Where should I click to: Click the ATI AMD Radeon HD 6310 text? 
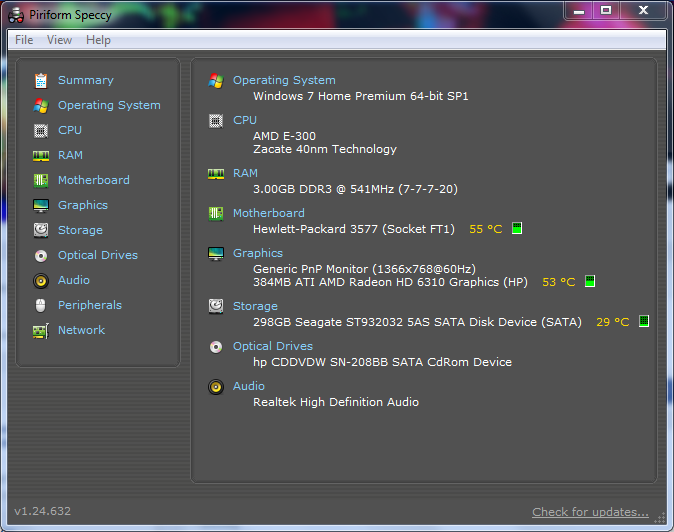390,282
